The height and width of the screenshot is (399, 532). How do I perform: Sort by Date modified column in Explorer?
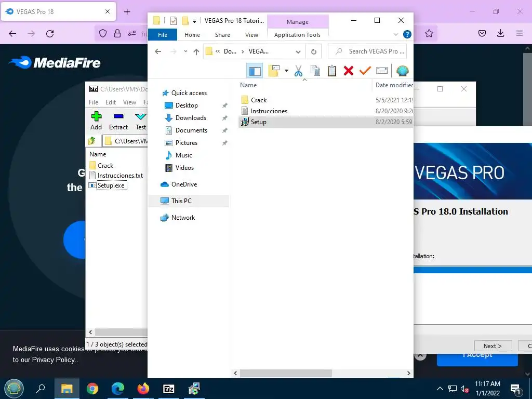[393, 85]
